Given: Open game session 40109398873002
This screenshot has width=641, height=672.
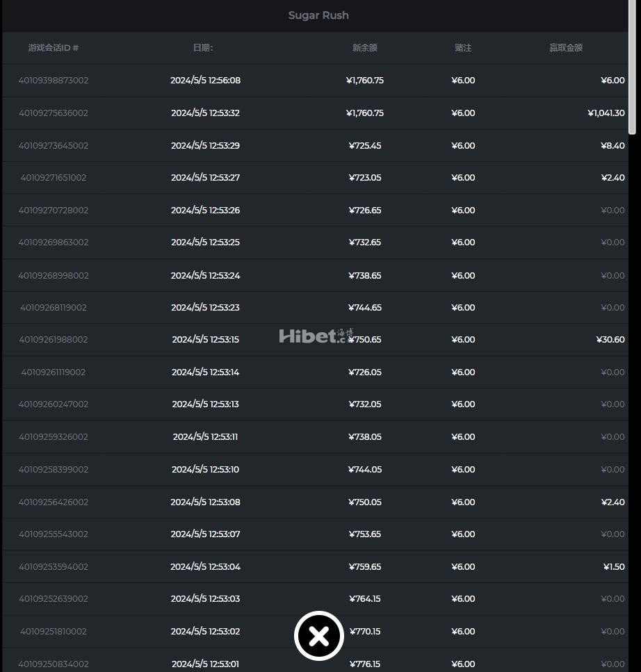Looking at the screenshot, I should [x=53, y=80].
